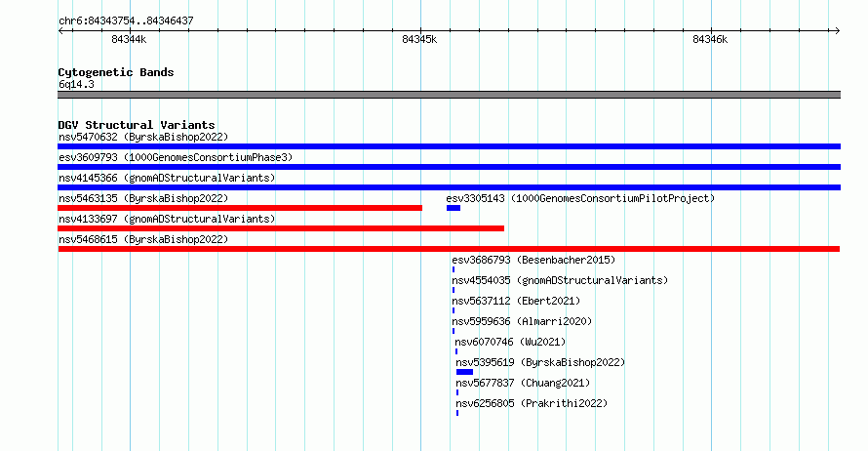Select the 6q14.3 band label
This screenshot has width=868, height=451.
tap(76, 84)
